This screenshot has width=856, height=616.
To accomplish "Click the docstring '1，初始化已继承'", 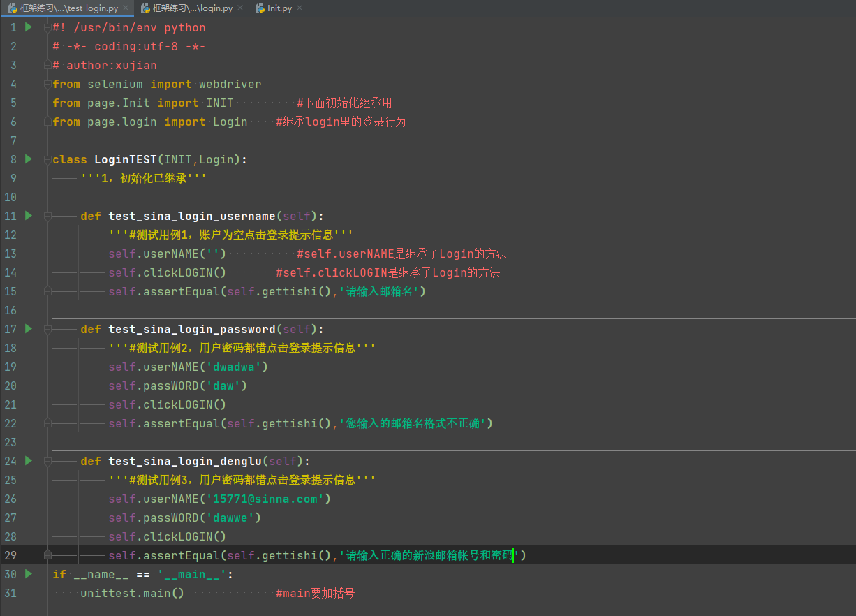I will pos(144,179).
